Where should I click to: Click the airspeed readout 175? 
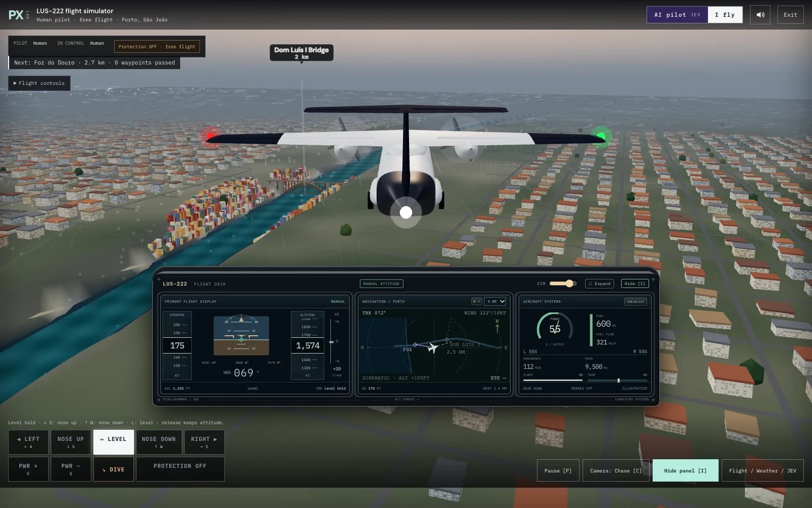coord(177,345)
